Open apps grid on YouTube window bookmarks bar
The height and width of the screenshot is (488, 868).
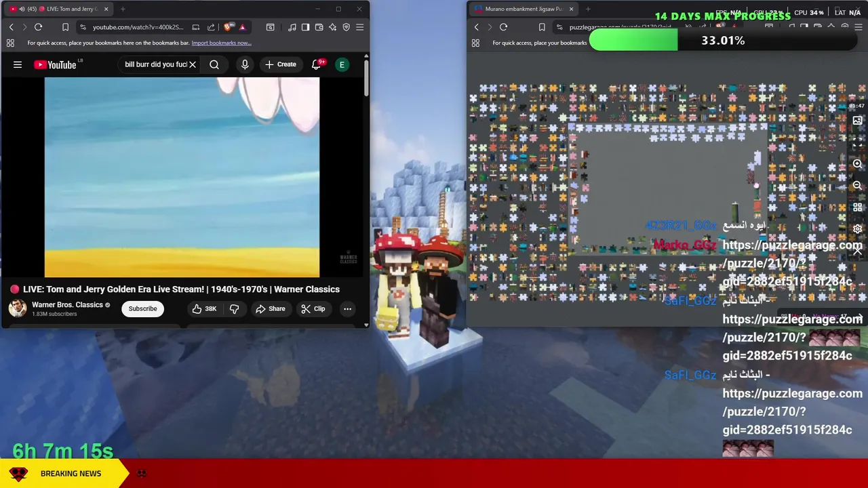pos(10,43)
